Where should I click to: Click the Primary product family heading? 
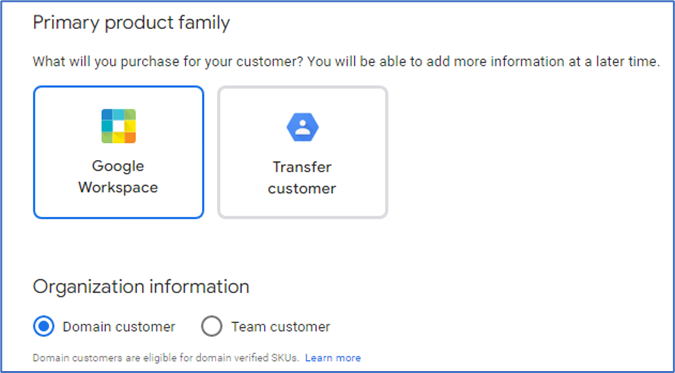tap(131, 22)
